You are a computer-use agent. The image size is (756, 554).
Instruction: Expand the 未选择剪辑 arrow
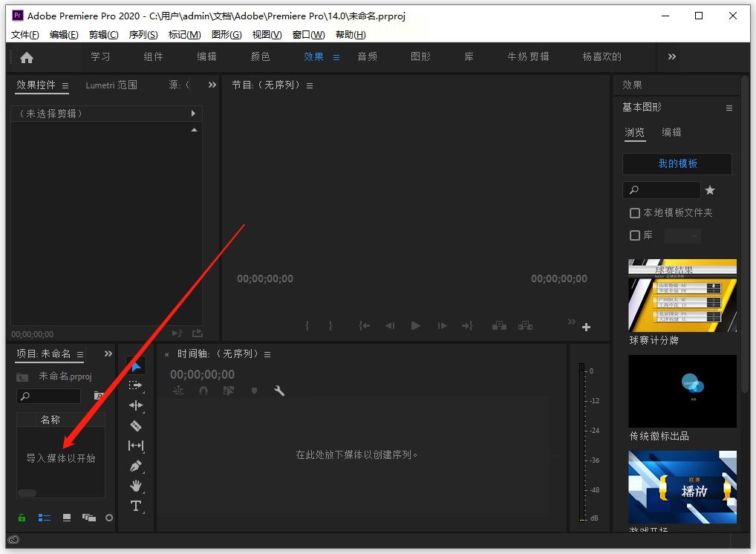click(193, 114)
